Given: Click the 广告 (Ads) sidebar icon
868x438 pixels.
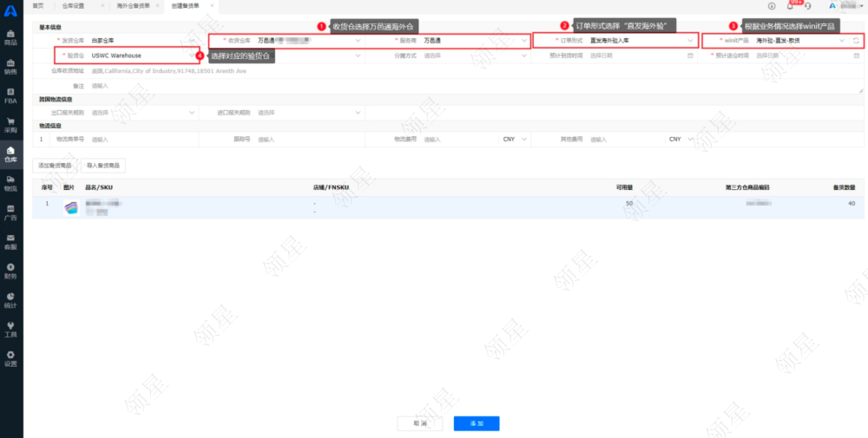Looking at the screenshot, I should pos(10,212).
